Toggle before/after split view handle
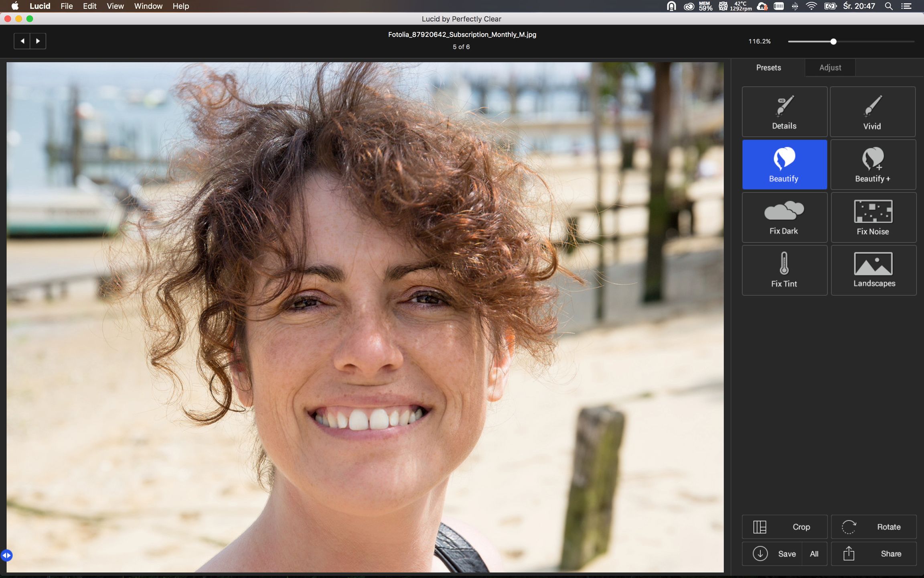Viewport: 924px width, 578px height. point(6,555)
